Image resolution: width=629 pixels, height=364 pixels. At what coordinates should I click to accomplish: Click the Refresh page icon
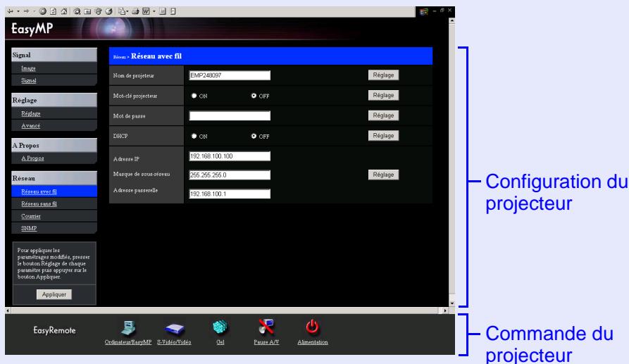pos(53,11)
